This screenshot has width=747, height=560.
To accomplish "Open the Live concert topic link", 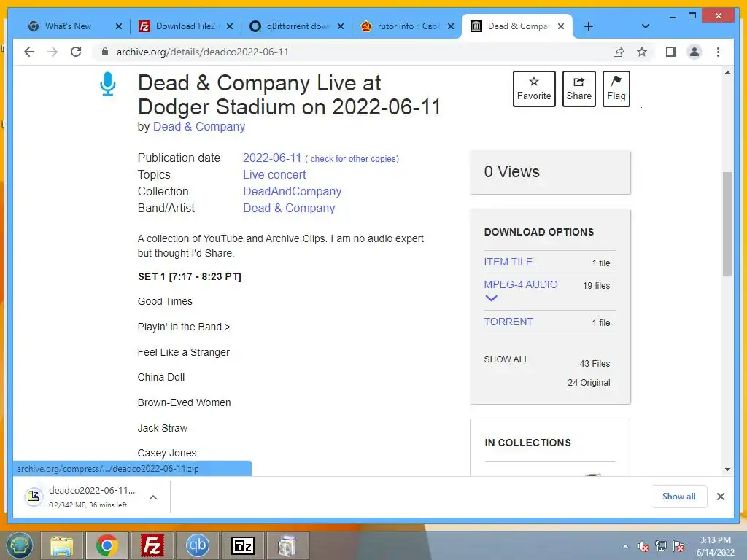I will [x=274, y=175].
